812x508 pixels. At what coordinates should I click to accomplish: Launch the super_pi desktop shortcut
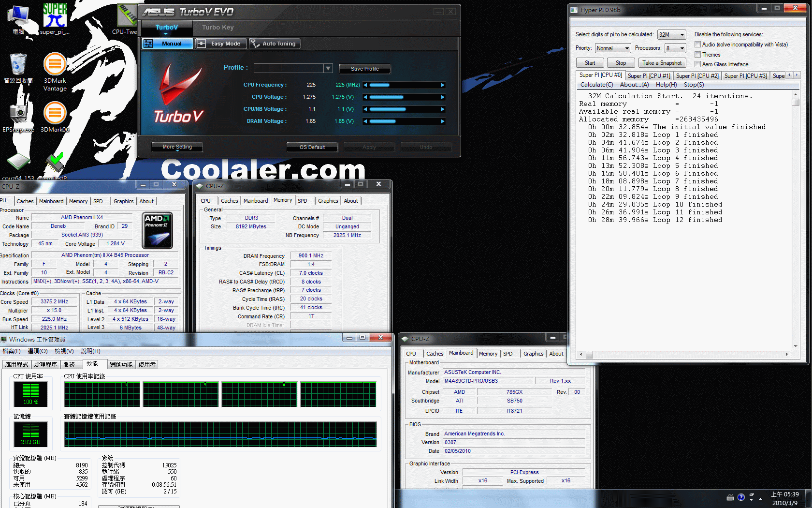(x=55, y=19)
